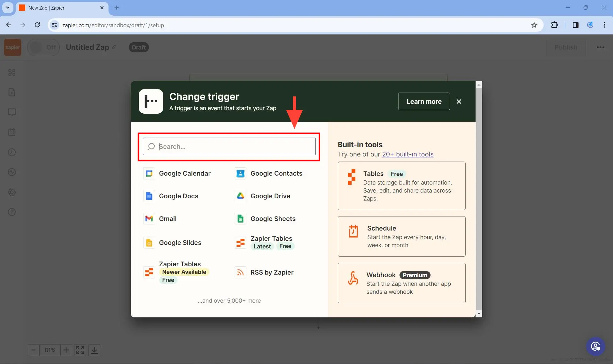
Task: Click the pencil icon to rename Zap
Action: pos(114,47)
